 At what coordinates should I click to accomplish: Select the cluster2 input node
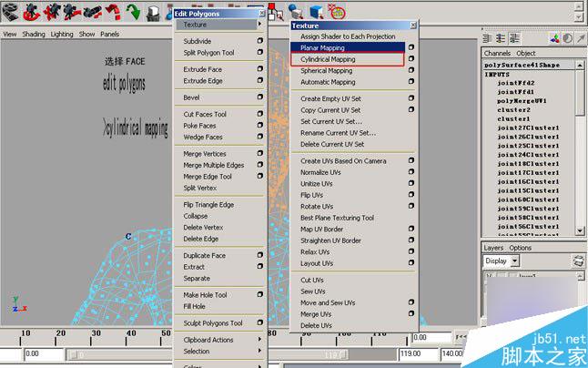[x=513, y=110]
